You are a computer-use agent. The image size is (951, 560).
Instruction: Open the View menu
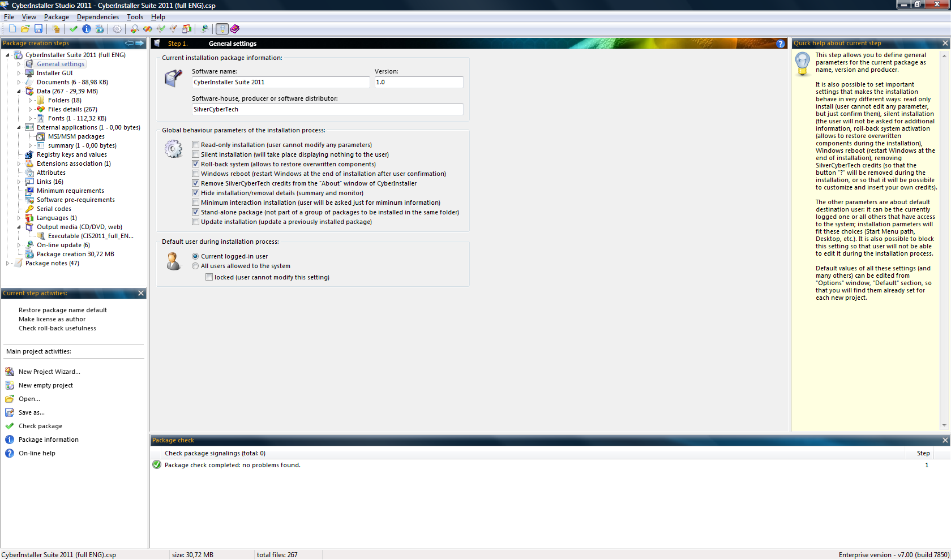pos(29,17)
